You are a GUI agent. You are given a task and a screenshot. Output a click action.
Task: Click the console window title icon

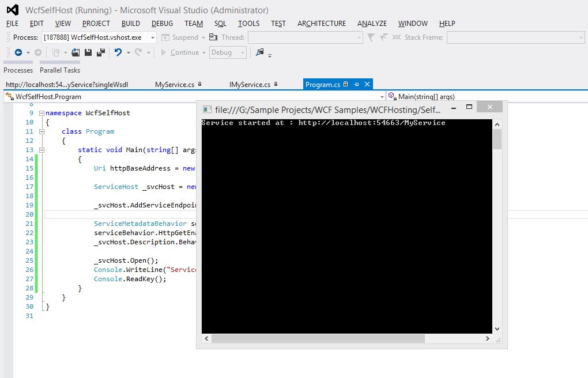[207, 109]
